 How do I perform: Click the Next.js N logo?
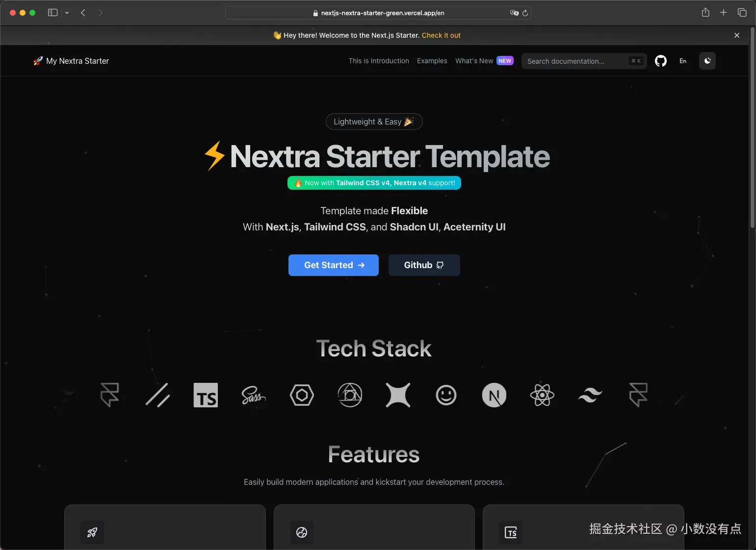(x=495, y=395)
